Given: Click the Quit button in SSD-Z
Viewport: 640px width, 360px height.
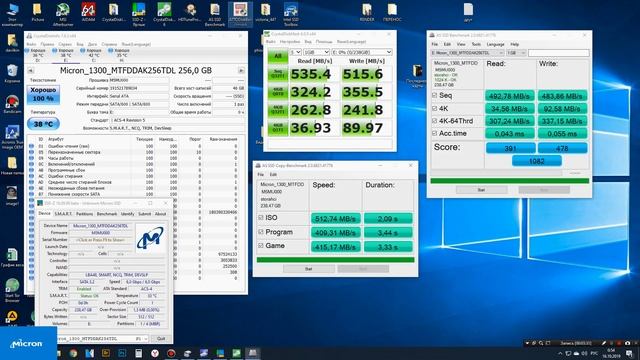Looking at the screenshot, I should point(161,339).
